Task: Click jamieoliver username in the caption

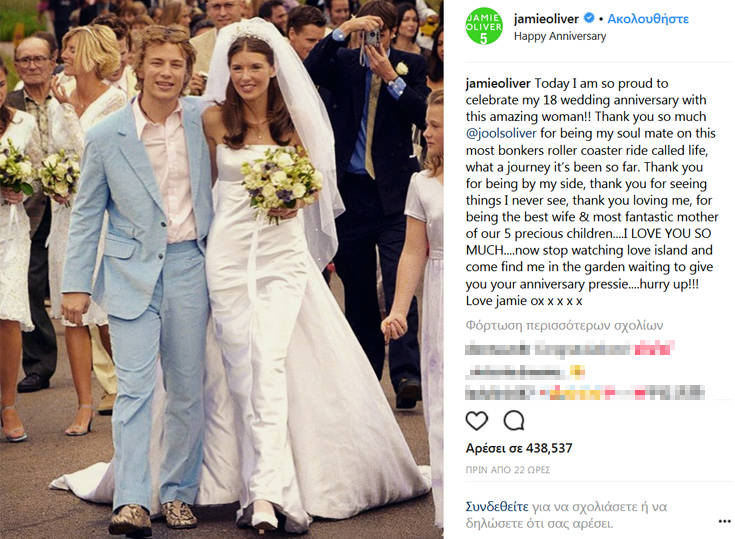Action: pos(498,83)
